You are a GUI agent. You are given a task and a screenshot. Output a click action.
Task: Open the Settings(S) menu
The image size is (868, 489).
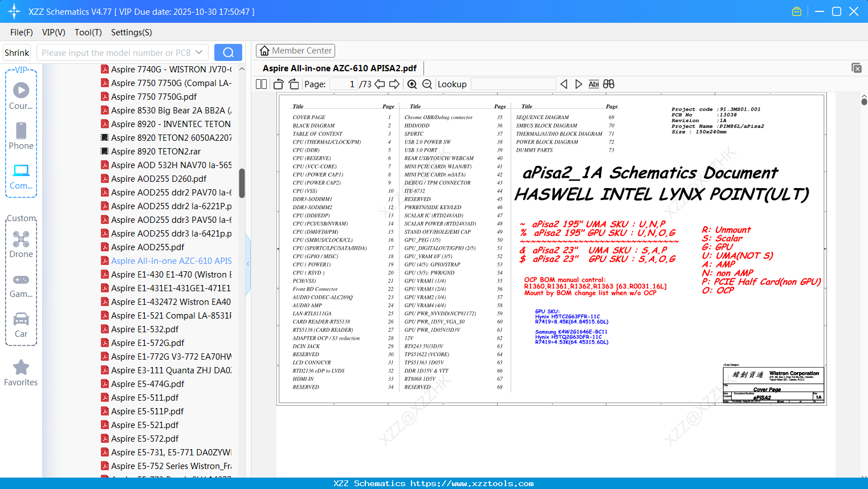click(132, 32)
